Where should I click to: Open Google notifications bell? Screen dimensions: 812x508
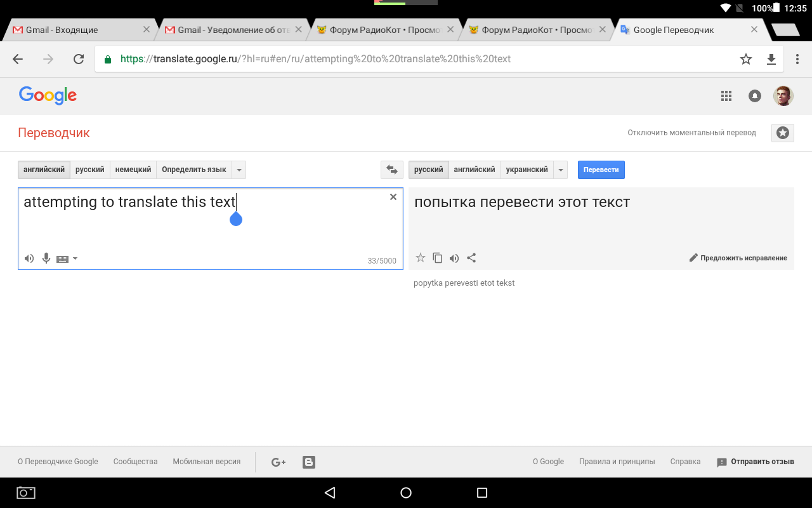(755, 96)
